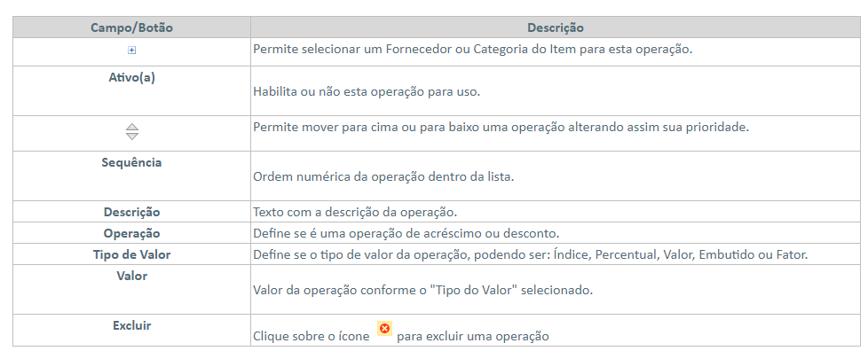Click text about selecting Fornecedor or Categoria
The width and height of the screenshot is (868, 351).
click(473, 49)
